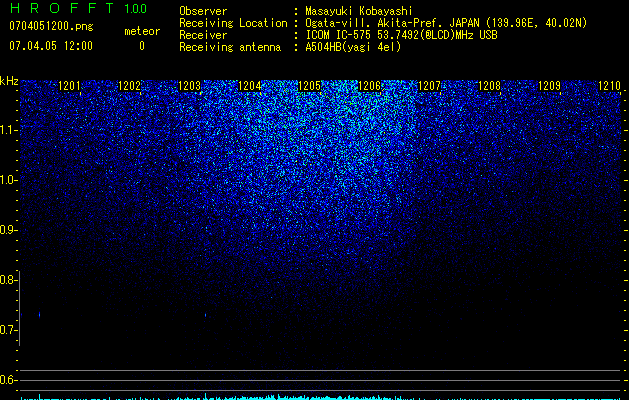This screenshot has height=400, width=629.
Task: Click the 0.6 kHz axis label
Action: pos(8,380)
